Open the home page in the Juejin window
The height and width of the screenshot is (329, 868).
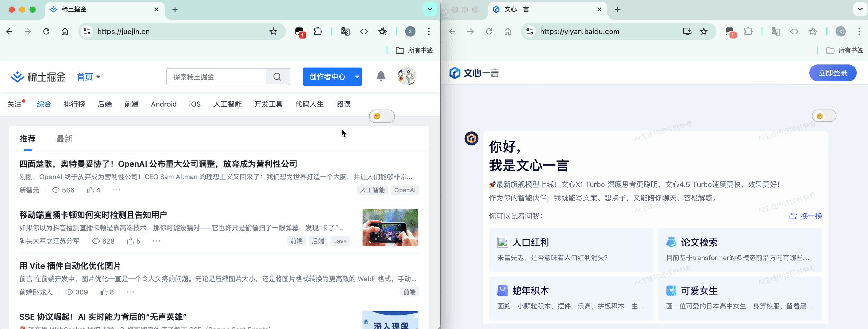[x=65, y=32]
